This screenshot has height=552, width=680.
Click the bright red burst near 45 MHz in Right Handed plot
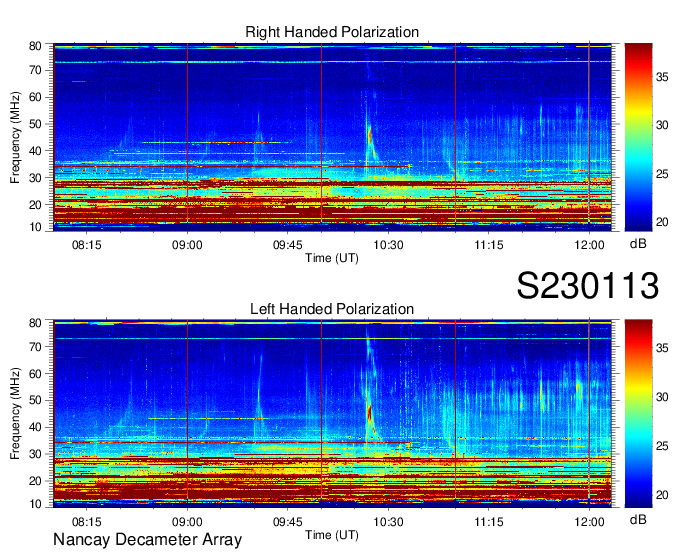(x=369, y=135)
